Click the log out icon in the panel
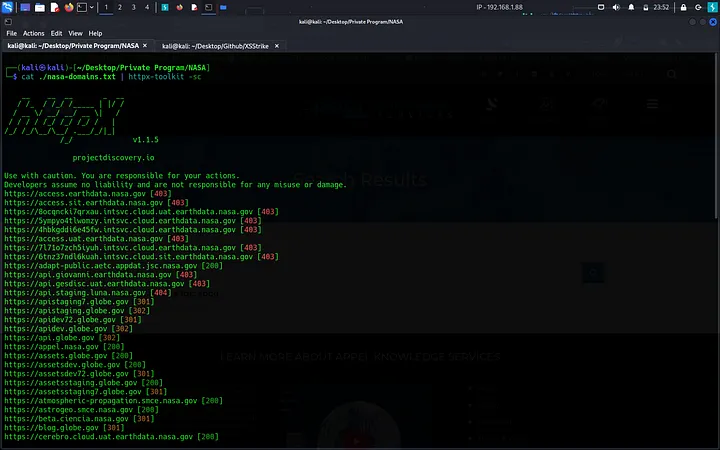This screenshot has width=720, height=450. [698, 7]
